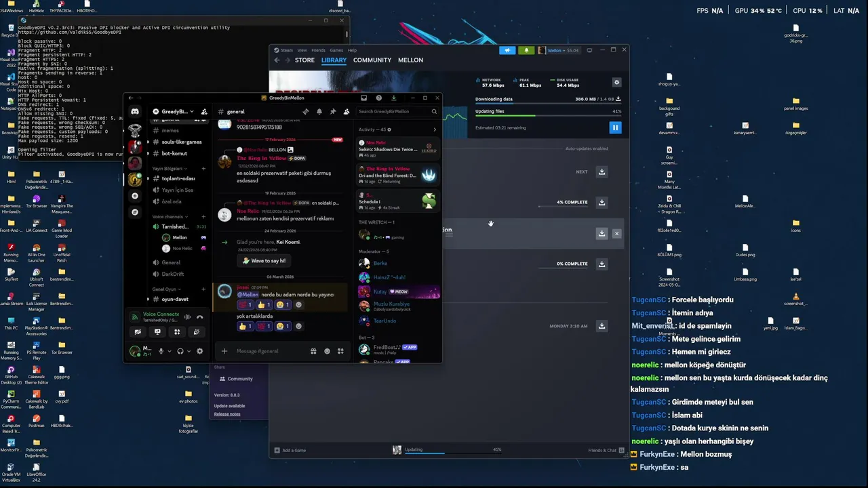
Task: Open Steam green notifications bell
Action: click(526, 50)
